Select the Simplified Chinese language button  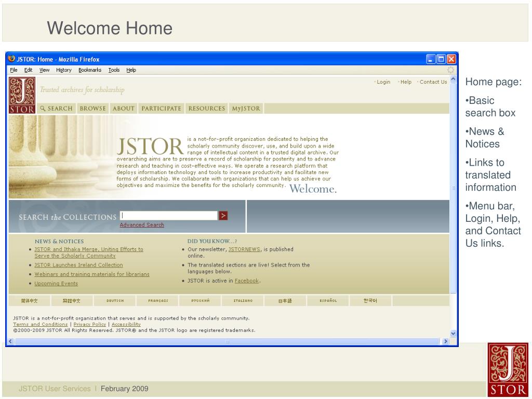30,301
